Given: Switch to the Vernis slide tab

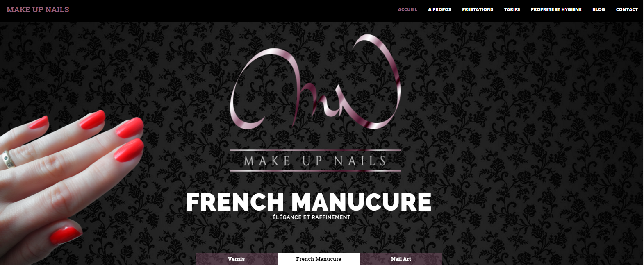Looking at the screenshot, I should coord(237,259).
